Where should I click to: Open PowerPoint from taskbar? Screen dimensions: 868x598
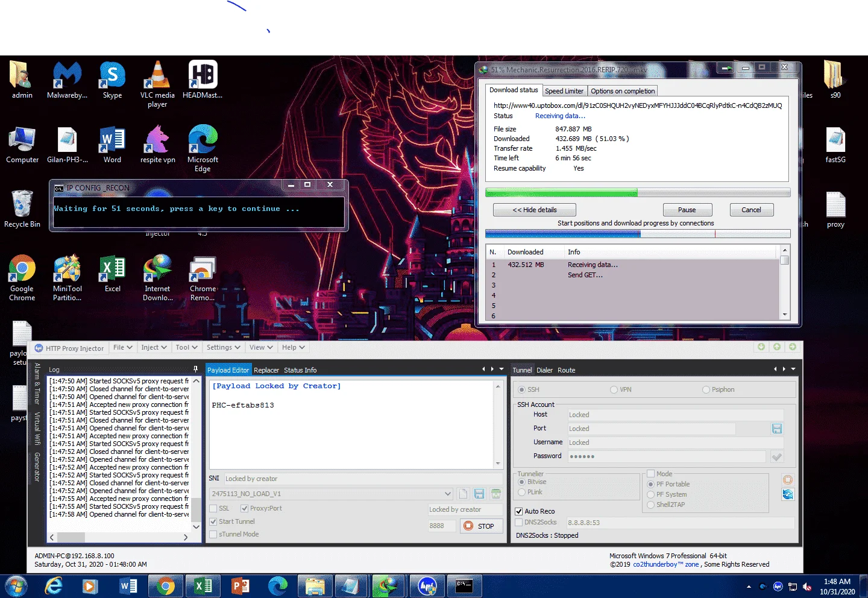point(241,586)
